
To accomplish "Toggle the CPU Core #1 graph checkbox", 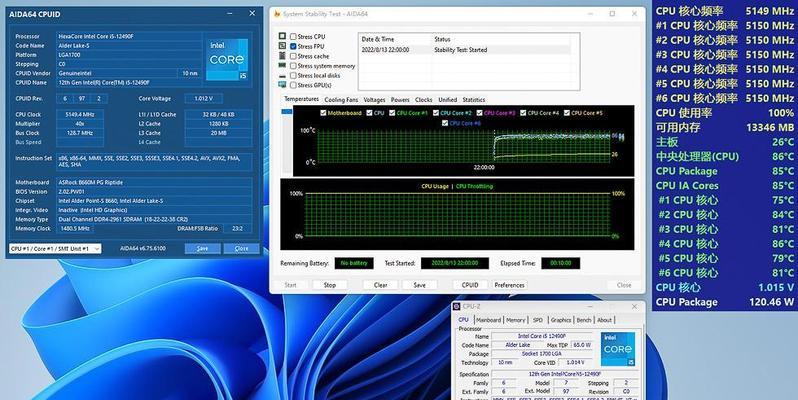I will 392,113.
